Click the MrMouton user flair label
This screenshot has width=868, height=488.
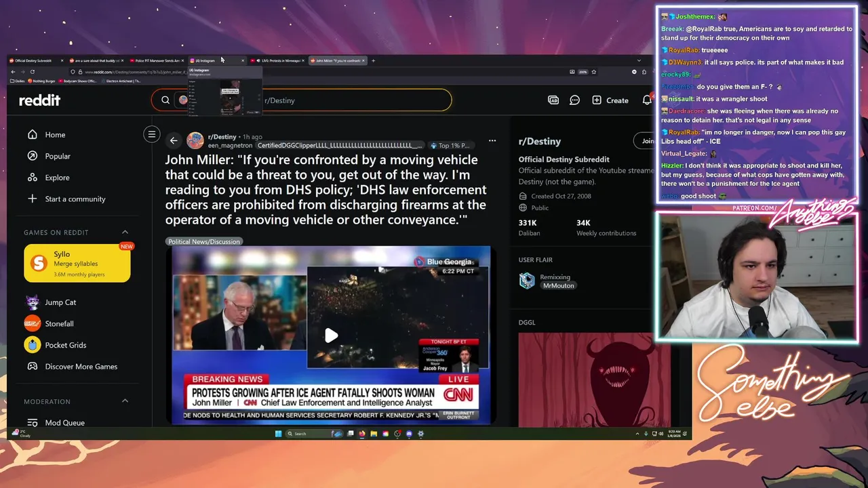tap(559, 285)
